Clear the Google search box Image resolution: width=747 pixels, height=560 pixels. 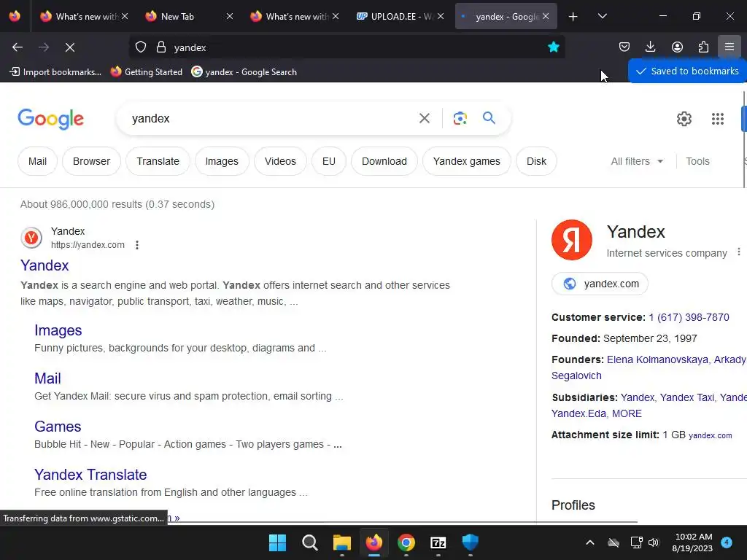tap(424, 118)
